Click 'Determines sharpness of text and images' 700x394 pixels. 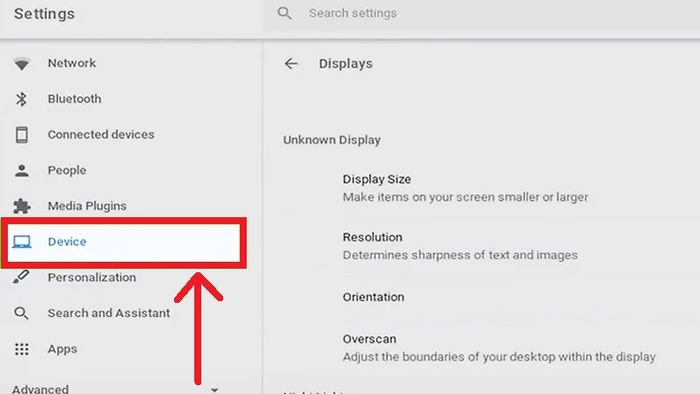(460, 255)
